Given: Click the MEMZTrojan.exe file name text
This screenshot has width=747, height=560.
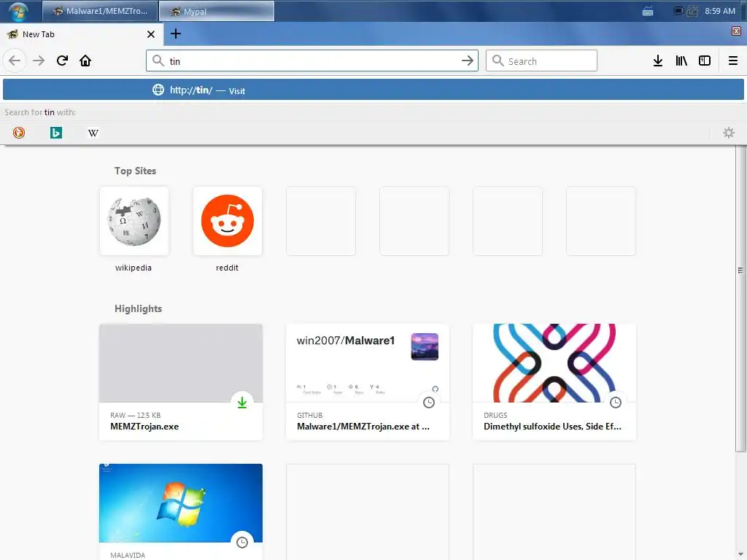Looking at the screenshot, I should click(x=144, y=427).
